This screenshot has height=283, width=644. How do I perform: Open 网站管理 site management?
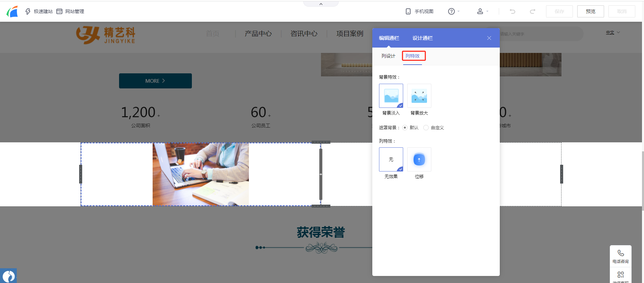tap(70, 11)
